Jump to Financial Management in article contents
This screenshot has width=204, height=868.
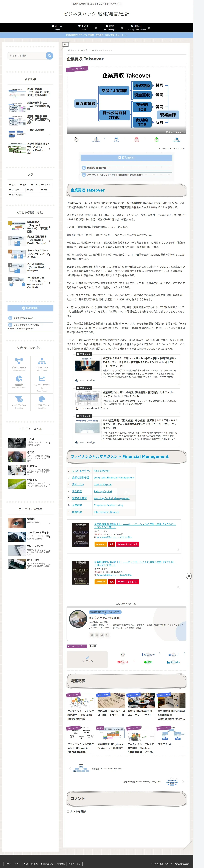tap(114, 175)
